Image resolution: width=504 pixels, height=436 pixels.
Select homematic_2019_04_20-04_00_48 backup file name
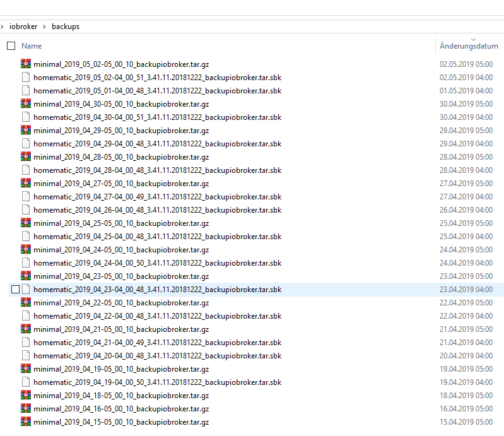pyautogui.click(x=158, y=356)
